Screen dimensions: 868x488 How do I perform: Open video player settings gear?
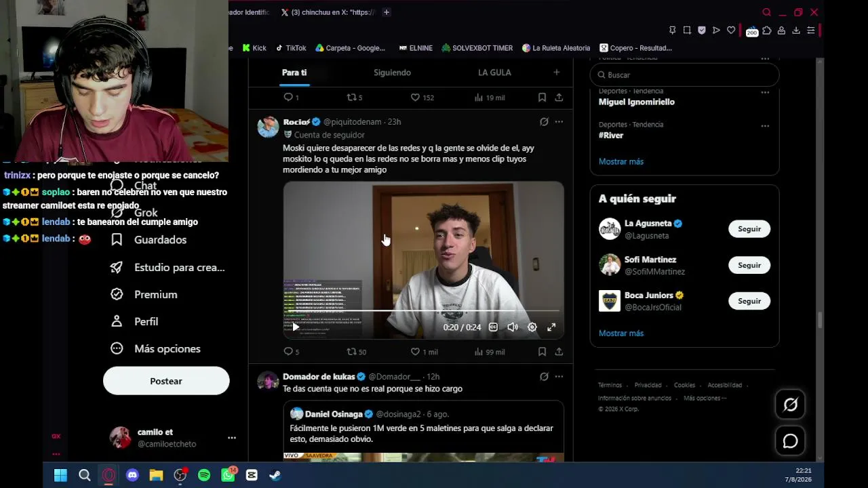click(532, 327)
